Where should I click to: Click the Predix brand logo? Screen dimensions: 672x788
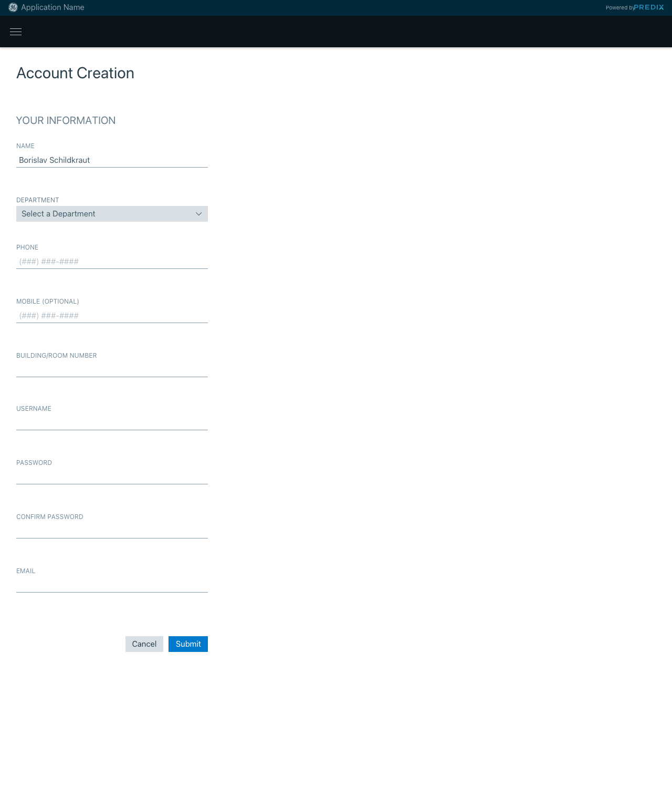click(x=649, y=7)
